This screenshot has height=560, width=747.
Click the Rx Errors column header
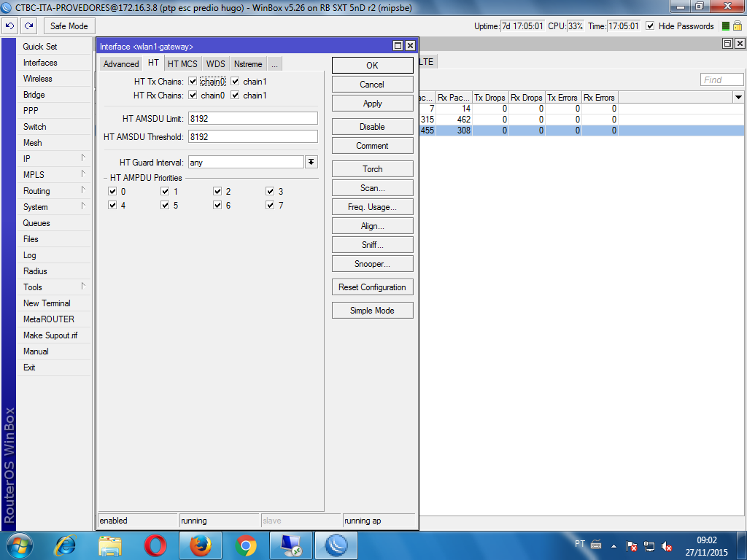tap(600, 98)
